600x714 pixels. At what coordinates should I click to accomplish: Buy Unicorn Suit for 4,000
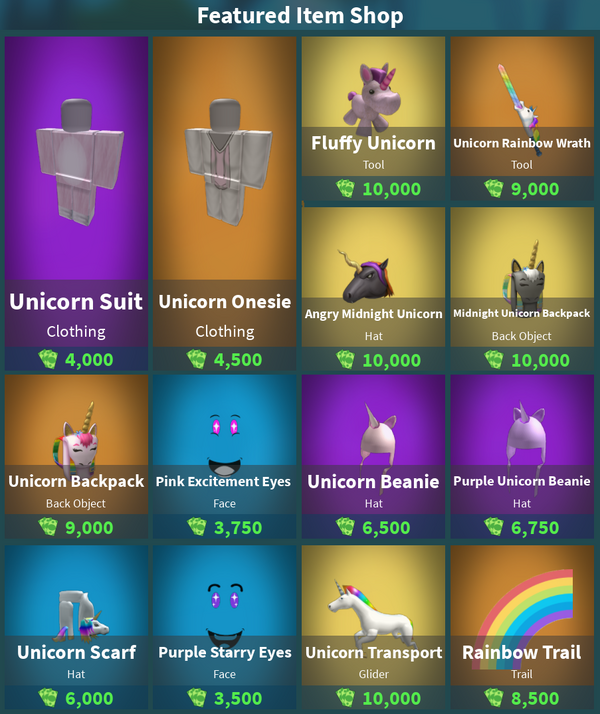[x=76, y=360]
